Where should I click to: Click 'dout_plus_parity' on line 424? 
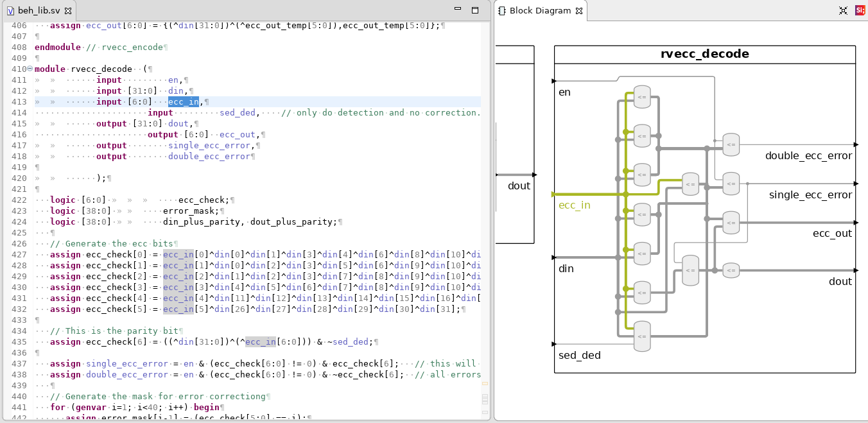[293, 221]
